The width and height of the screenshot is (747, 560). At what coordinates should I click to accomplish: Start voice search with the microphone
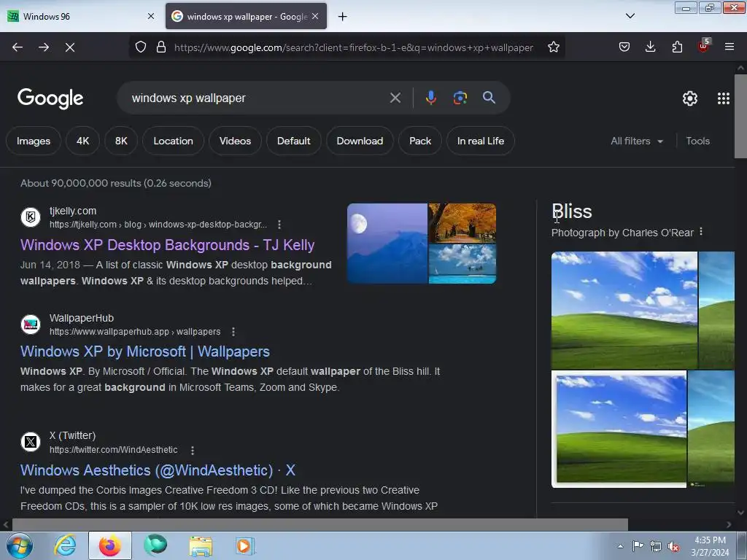click(x=430, y=98)
